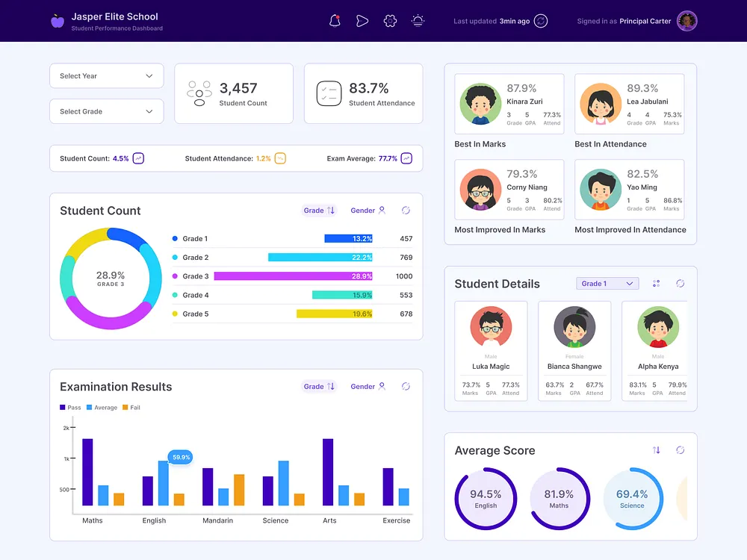
Task: Toggle Grade sort in Student Count panel
Action: pyautogui.click(x=319, y=211)
